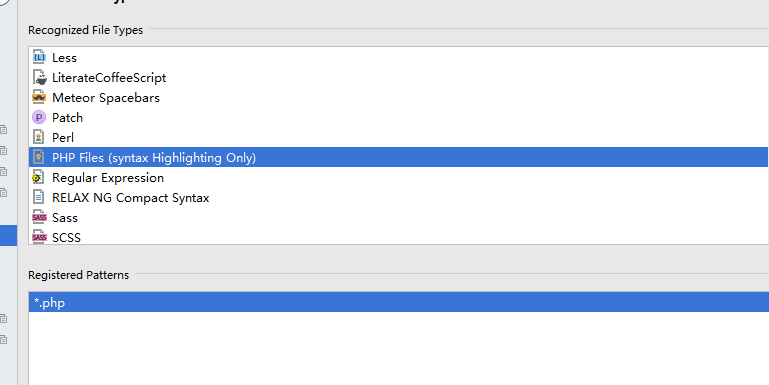
Task: Click the Meteor Spacebars icon
Action: click(39, 98)
